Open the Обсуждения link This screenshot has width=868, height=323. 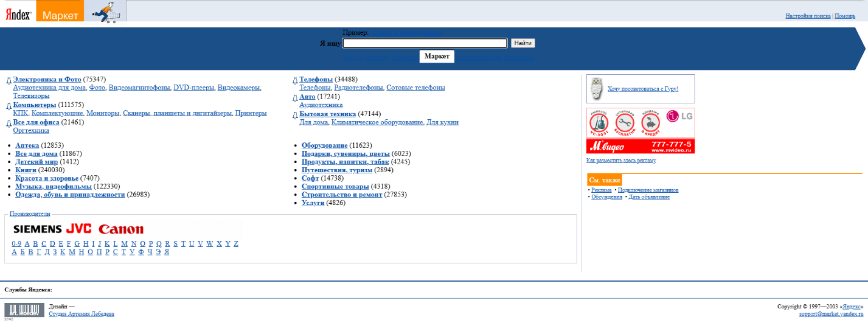click(606, 197)
